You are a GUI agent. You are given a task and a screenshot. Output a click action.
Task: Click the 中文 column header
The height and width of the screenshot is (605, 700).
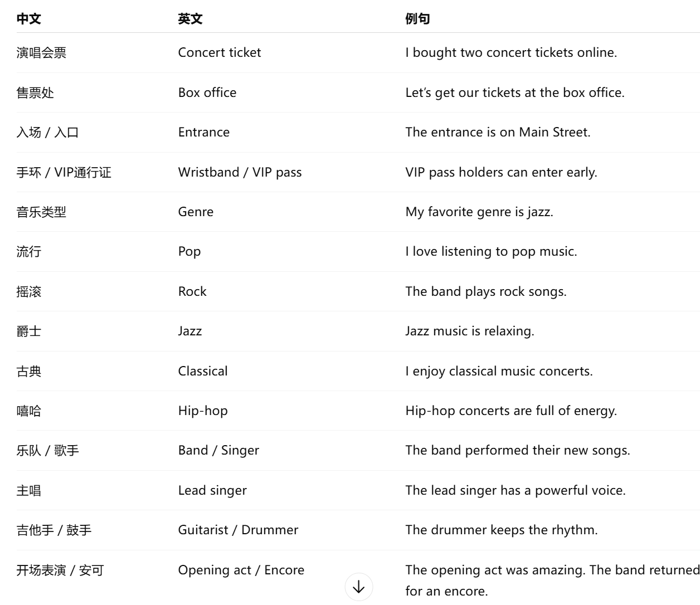[x=28, y=19]
